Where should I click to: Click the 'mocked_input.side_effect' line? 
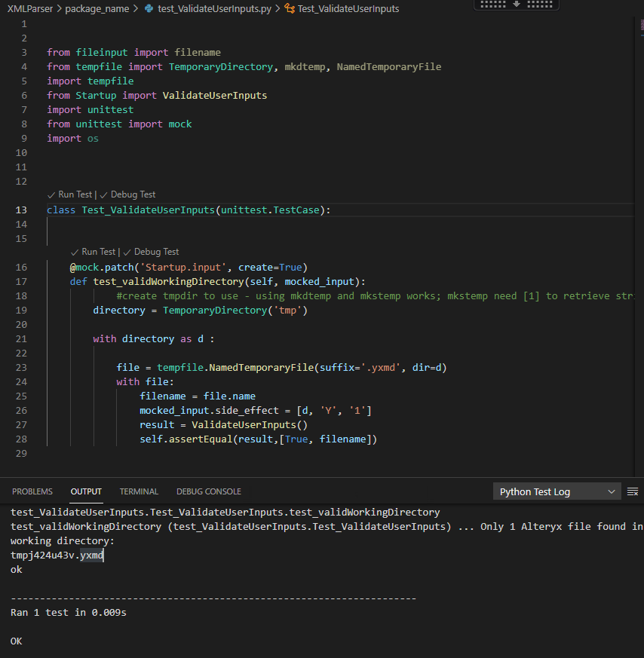(255, 411)
